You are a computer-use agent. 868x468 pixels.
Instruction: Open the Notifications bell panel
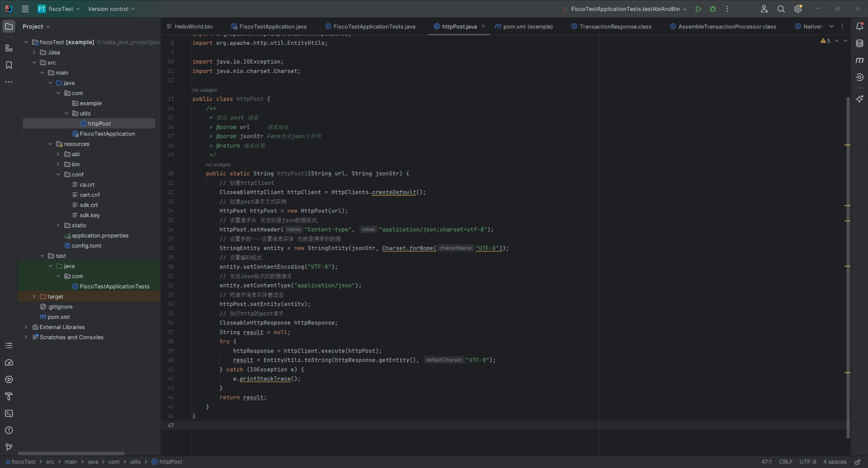(859, 26)
